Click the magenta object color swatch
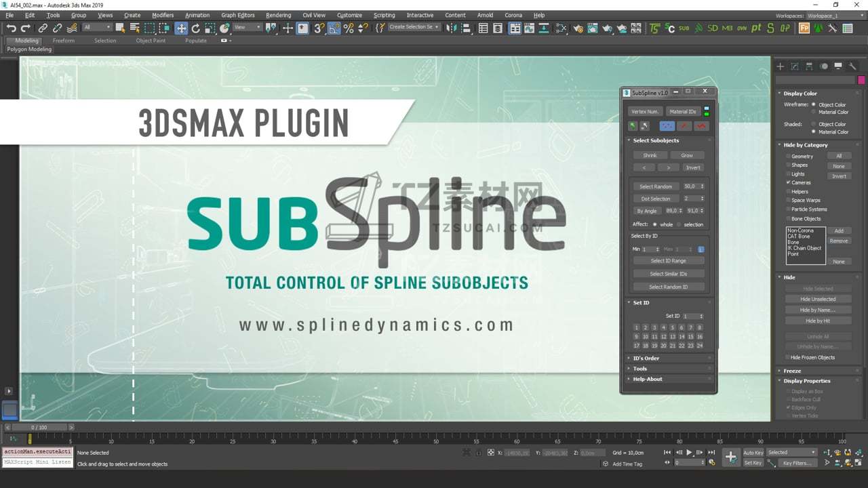 tap(861, 80)
